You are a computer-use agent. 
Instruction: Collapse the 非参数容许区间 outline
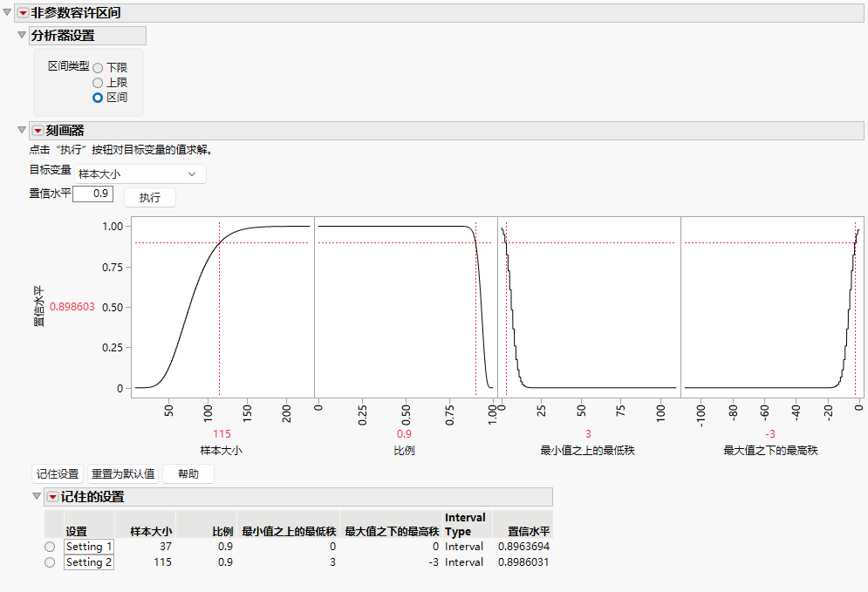click(x=7, y=12)
